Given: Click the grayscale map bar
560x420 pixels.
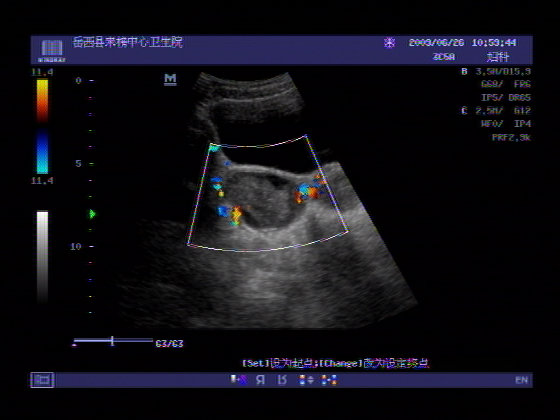Looking at the screenshot, I should click(42, 257).
